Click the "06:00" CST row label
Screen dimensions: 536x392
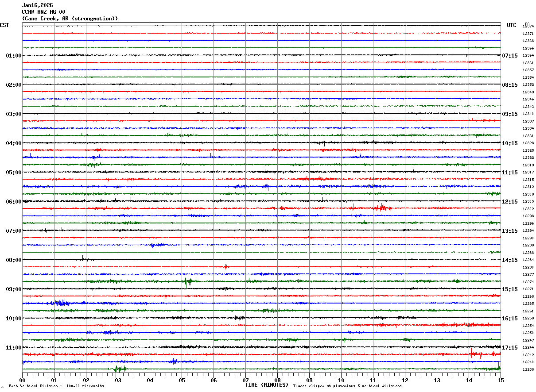coord(14,202)
